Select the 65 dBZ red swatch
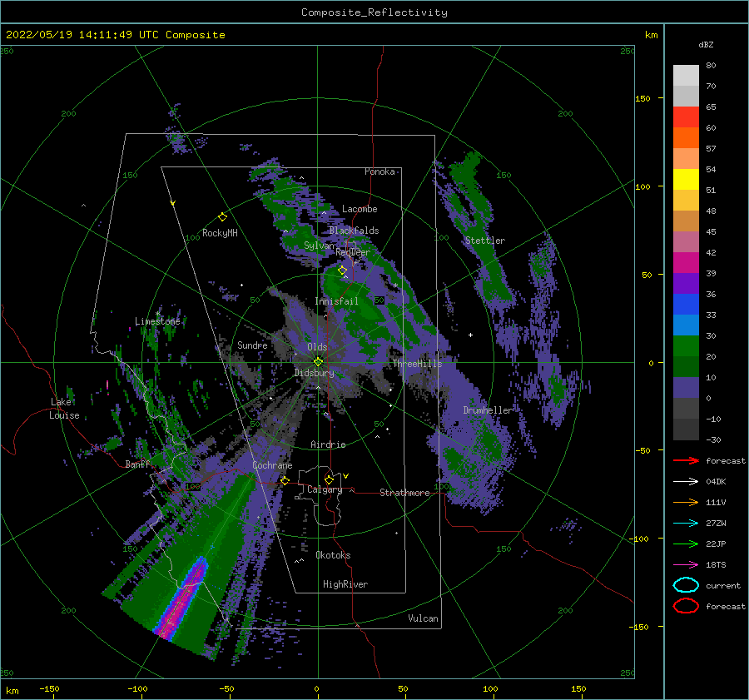Viewport: 749px width, 700px height. tap(686, 117)
